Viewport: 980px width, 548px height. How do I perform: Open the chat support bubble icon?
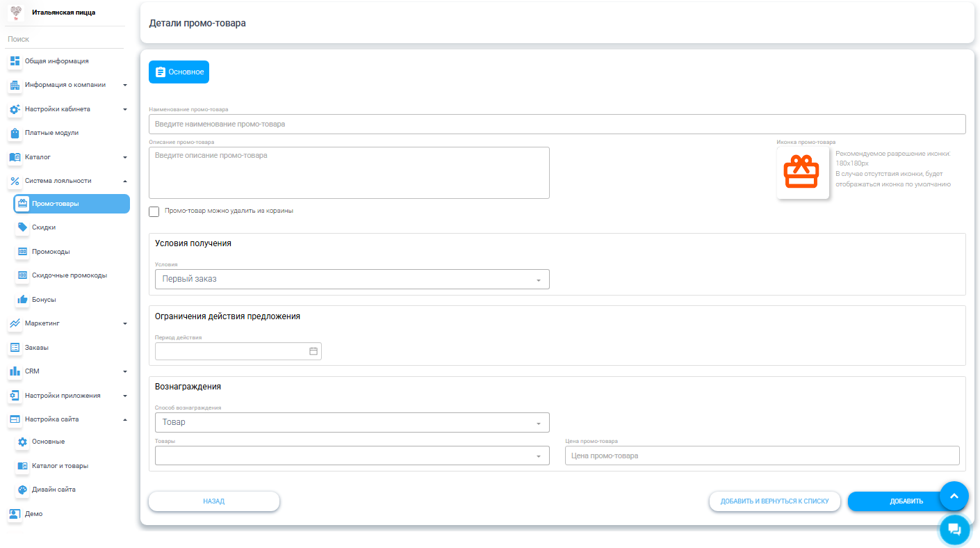[954, 530]
